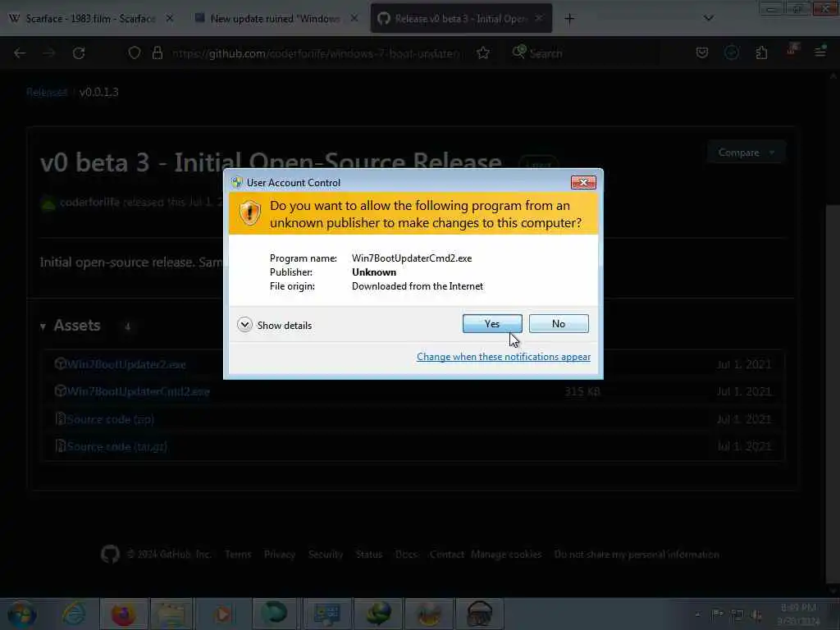The height and width of the screenshot is (630, 840).
Task: Download Source code (zip)
Action: pyautogui.click(x=111, y=419)
